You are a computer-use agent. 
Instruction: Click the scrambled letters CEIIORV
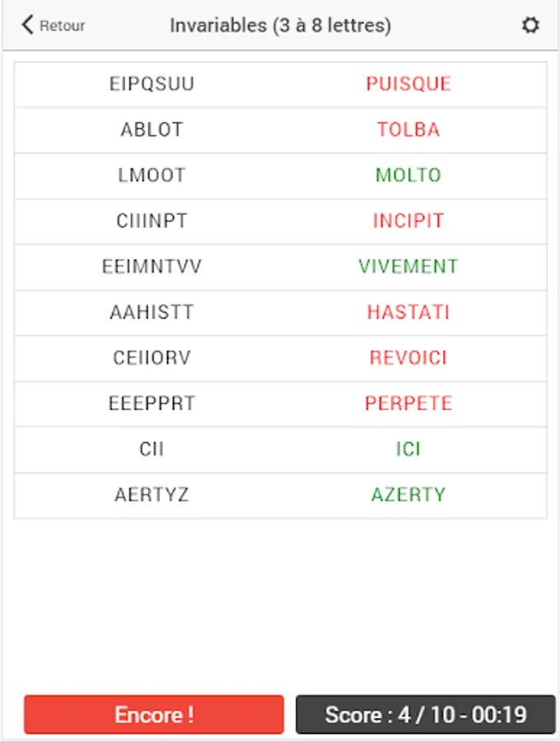(152, 358)
